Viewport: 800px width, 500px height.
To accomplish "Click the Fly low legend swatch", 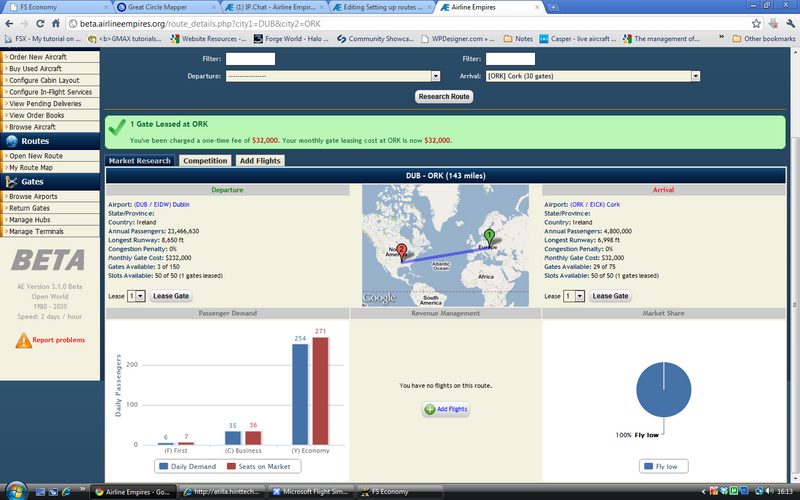I will coord(648,466).
